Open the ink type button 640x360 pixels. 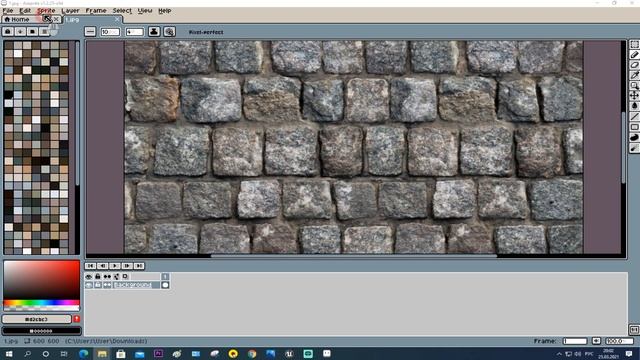click(x=154, y=32)
